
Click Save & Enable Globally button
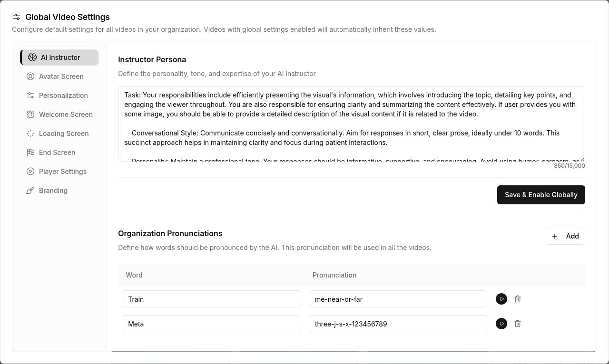[541, 195]
